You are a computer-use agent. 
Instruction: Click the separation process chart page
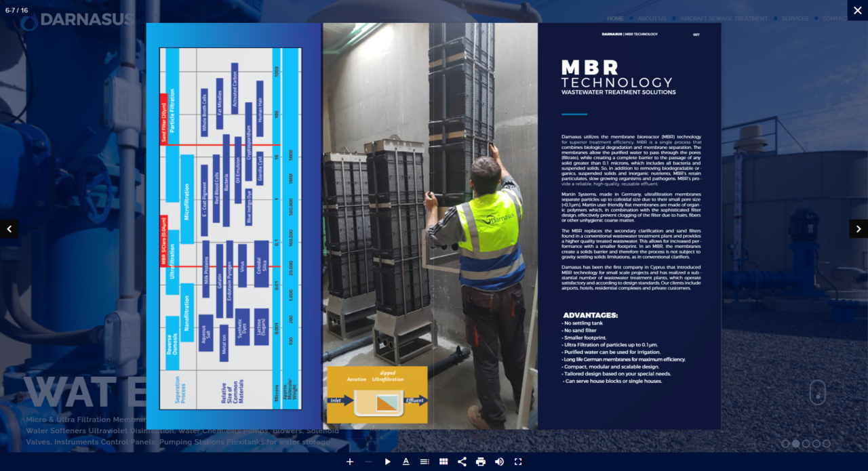coord(231,229)
